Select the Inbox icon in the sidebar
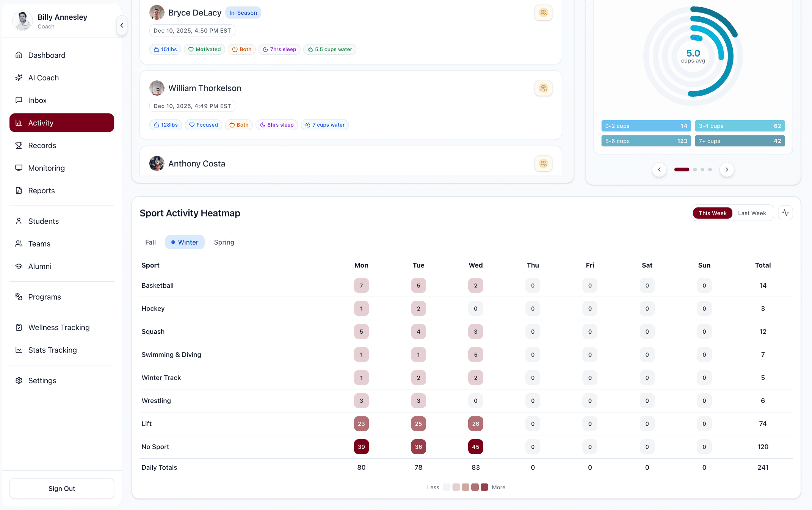 click(x=19, y=100)
